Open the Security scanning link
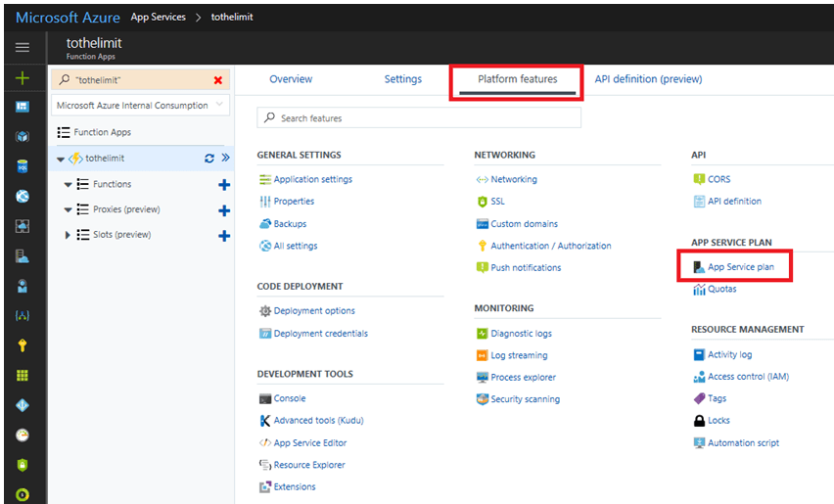The image size is (834, 504). click(x=526, y=398)
